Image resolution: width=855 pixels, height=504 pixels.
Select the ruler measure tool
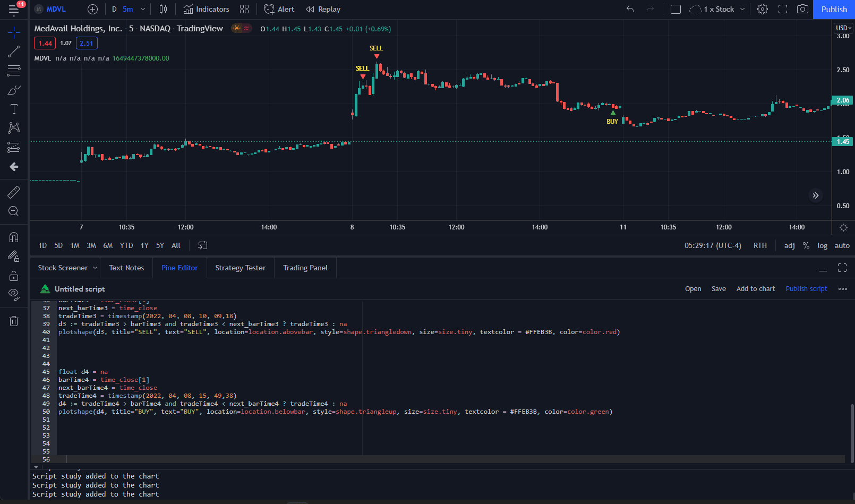[x=14, y=192]
